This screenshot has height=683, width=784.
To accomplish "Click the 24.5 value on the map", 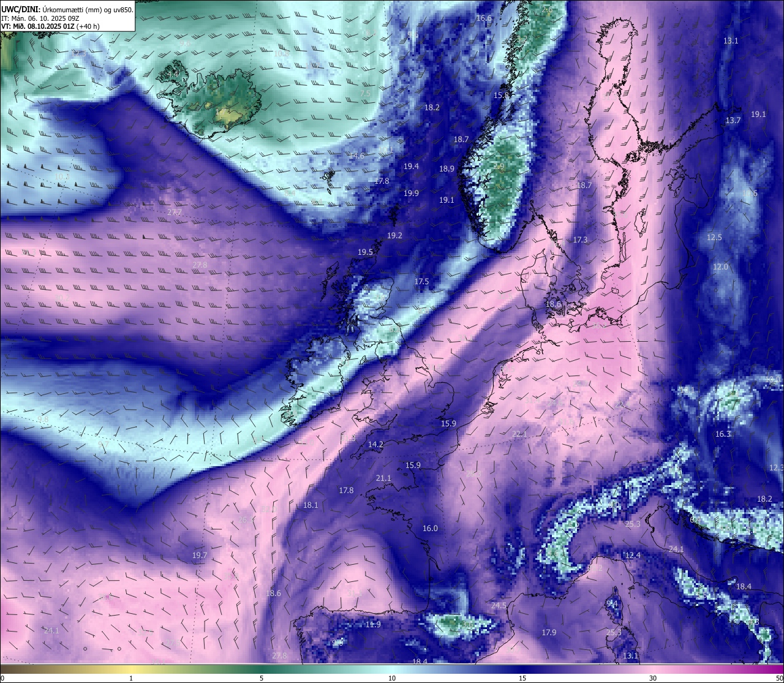I will pyautogui.click(x=499, y=606).
